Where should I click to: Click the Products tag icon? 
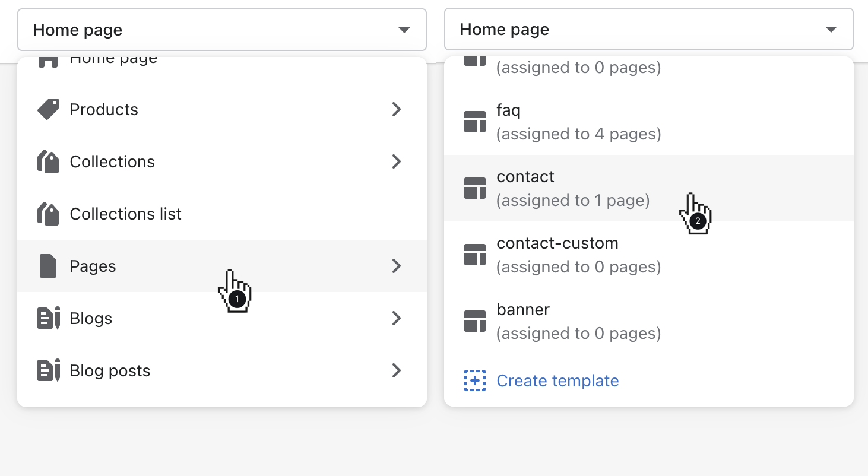click(x=48, y=110)
